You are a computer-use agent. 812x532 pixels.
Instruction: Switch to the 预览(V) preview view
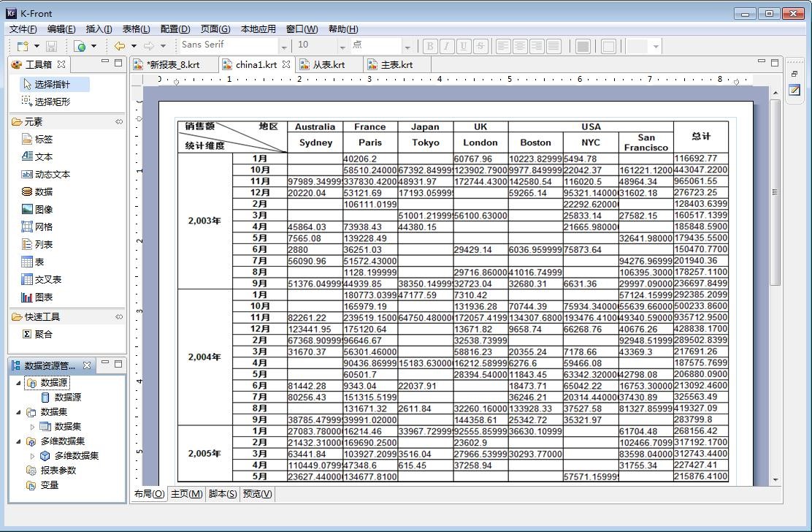257,494
